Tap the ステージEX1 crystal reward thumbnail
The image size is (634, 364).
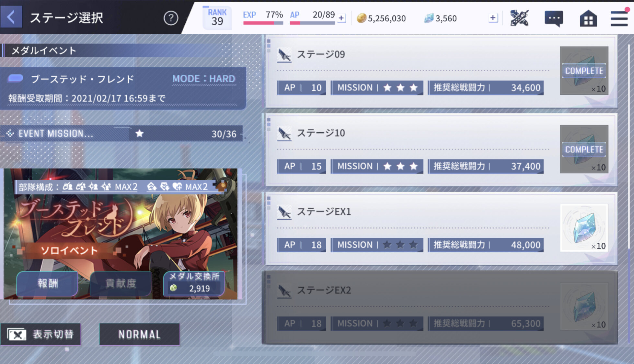click(x=584, y=228)
